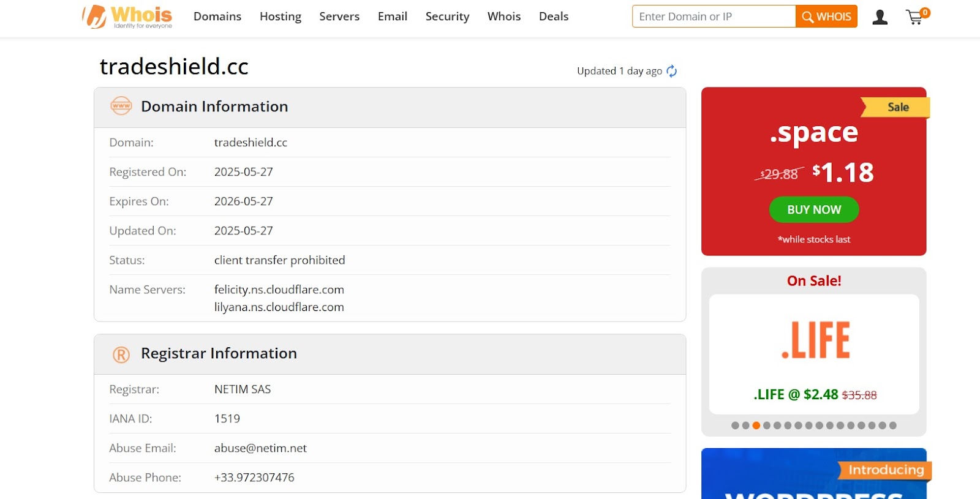Select the first carousel dot
Screen dimensions: 980x499
click(x=735, y=426)
